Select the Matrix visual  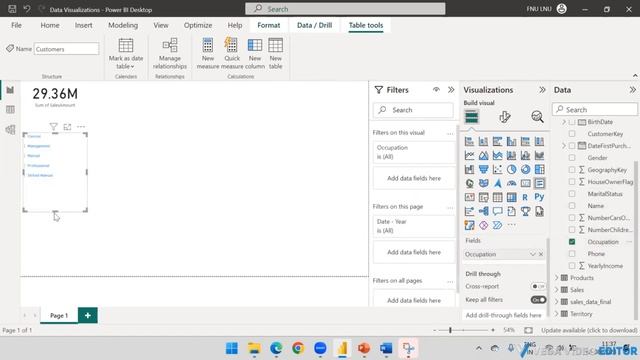pyautogui.click(x=511, y=198)
